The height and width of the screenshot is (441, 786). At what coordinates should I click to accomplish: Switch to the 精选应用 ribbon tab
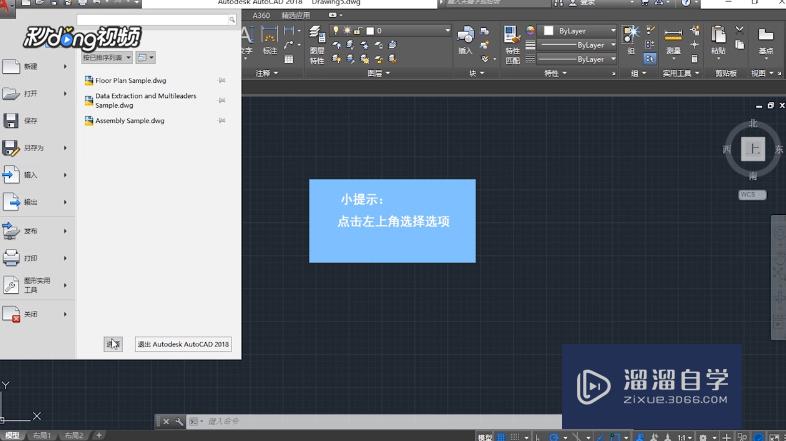[x=296, y=16]
